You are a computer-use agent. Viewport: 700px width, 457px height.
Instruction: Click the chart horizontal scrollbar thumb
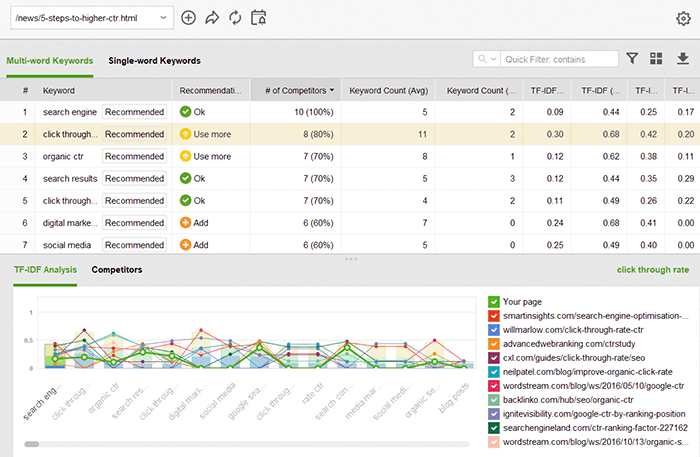click(32, 444)
